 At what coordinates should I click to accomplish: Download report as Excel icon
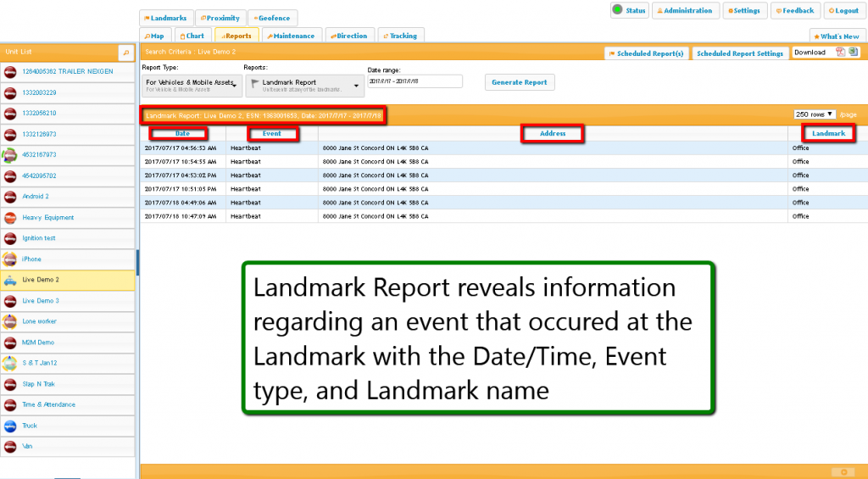(x=853, y=52)
